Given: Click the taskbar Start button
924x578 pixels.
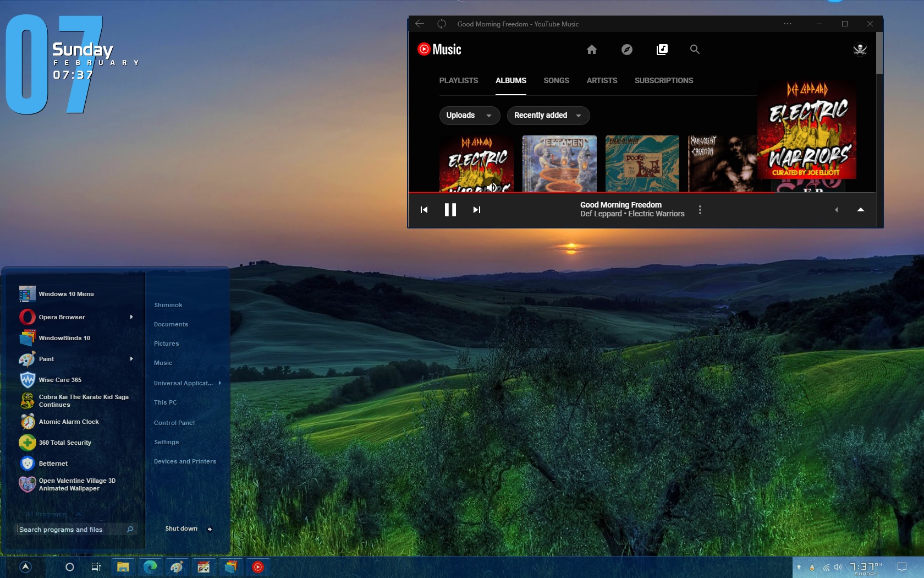Looking at the screenshot, I should click(25, 567).
